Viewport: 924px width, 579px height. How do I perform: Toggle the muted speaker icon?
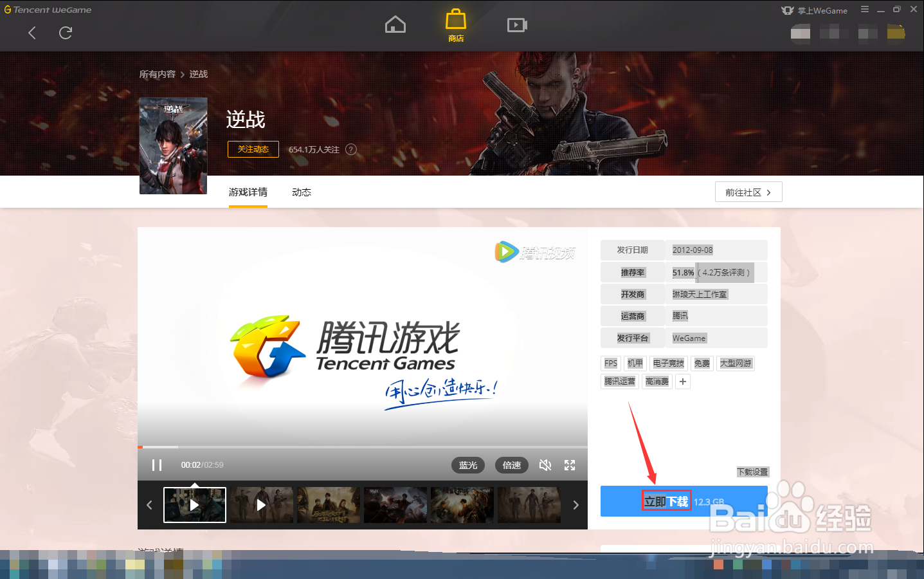[x=545, y=465]
